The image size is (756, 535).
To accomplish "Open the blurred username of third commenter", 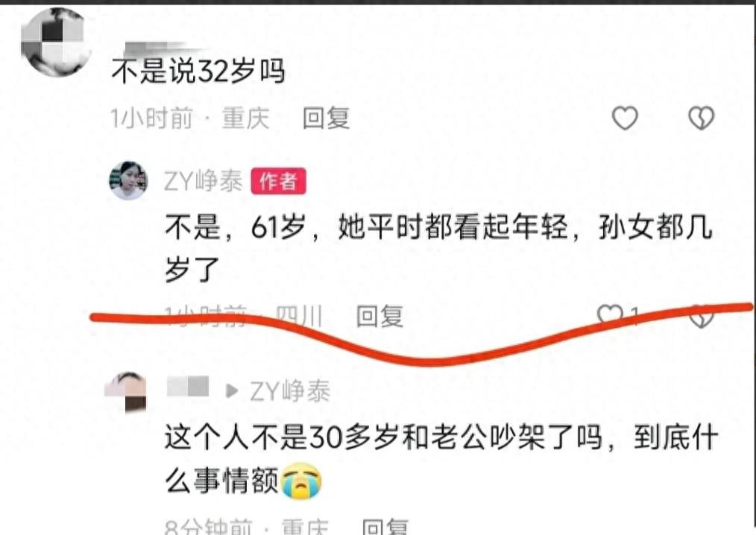I will tap(188, 387).
